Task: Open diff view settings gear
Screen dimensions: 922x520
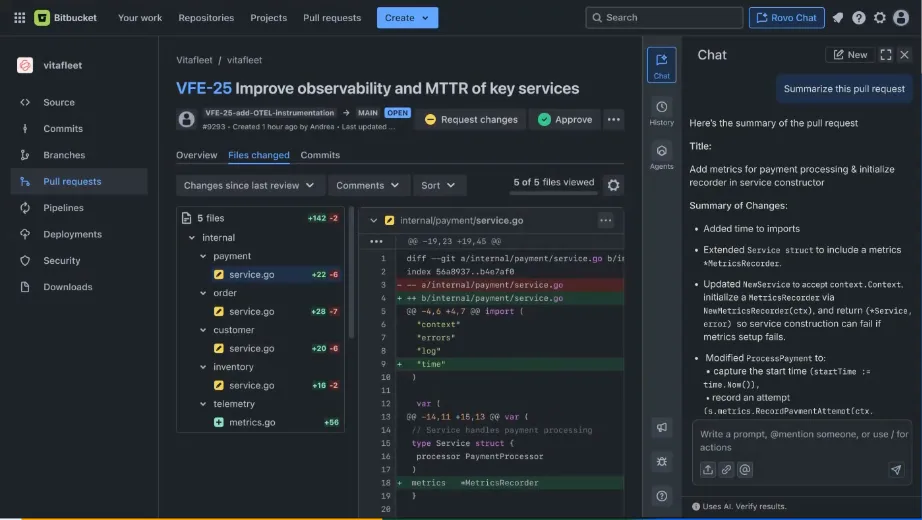Action: click(613, 185)
